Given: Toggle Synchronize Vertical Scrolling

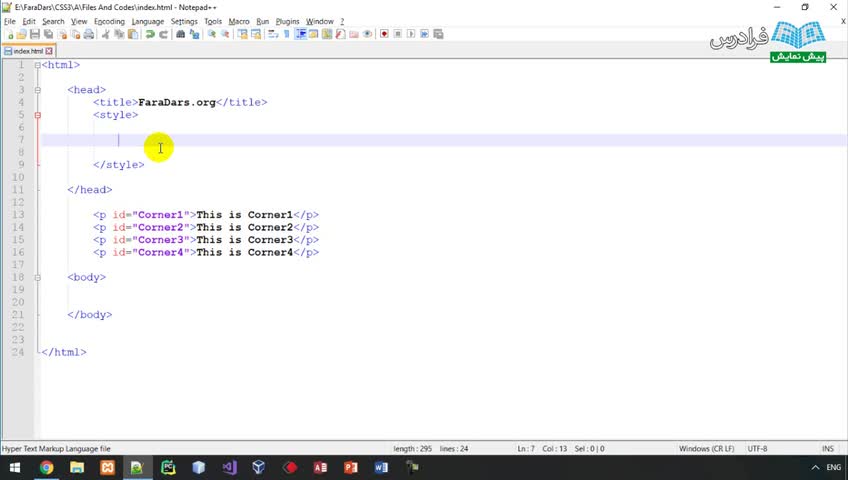Looking at the screenshot, I should (x=243, y=34).
